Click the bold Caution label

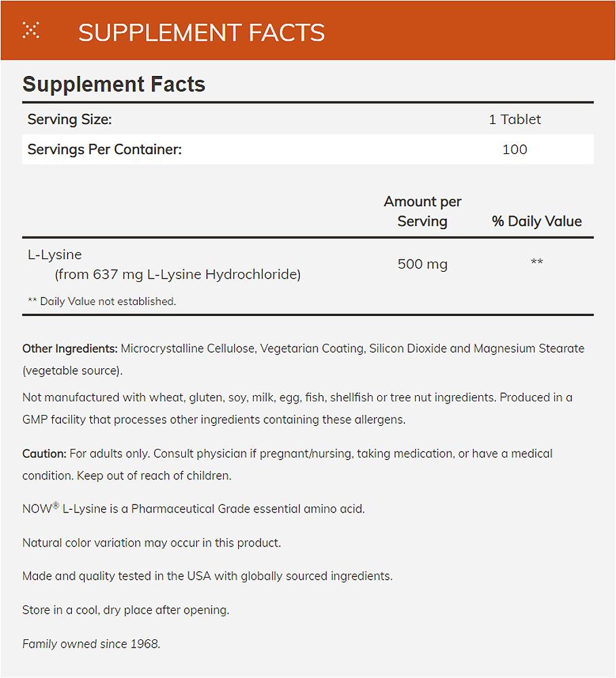[44, 453]
